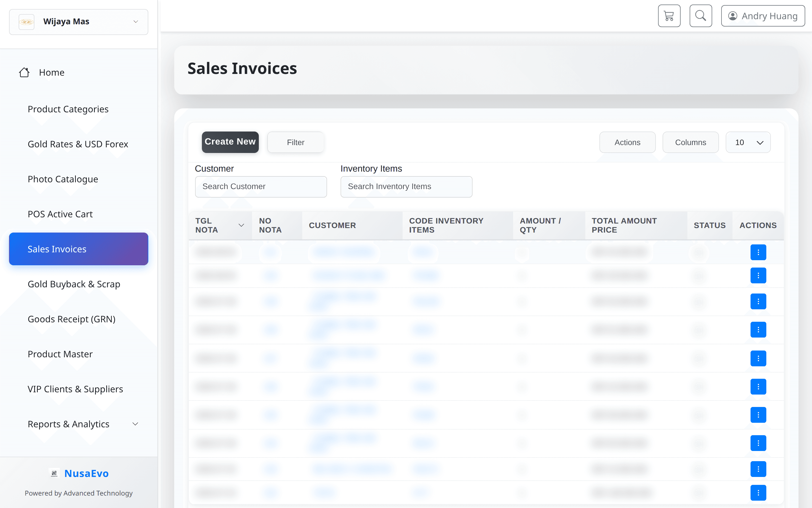This screenshot has height=508, width=812.
Task: Open POS Active Cart
Action: click(x=60, y=214)
